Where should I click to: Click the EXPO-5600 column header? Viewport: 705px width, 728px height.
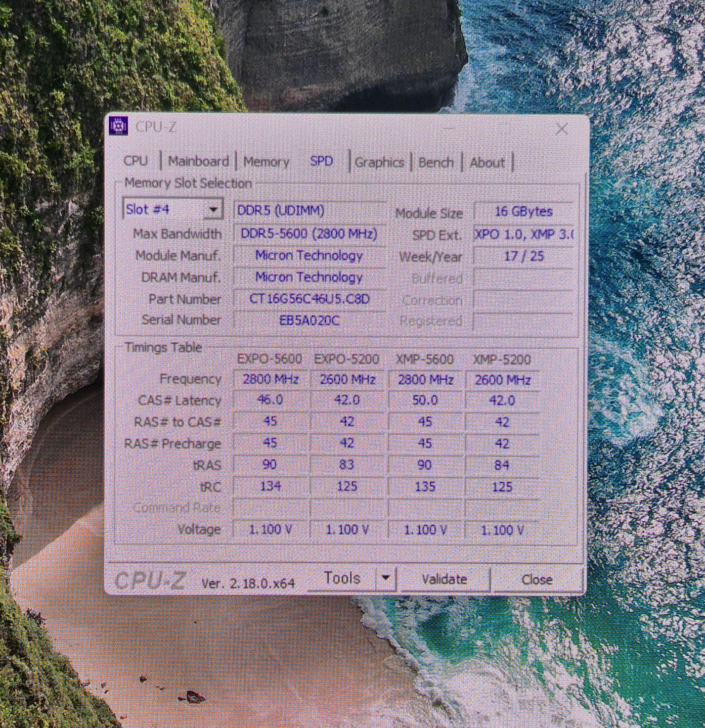coord(270,359)
